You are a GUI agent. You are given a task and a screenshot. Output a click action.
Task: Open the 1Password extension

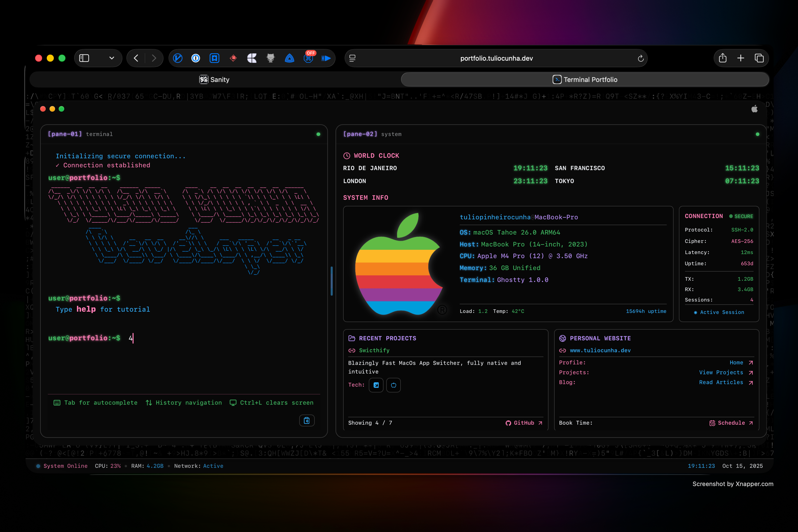pyautogui.click(x=196, y=58)
